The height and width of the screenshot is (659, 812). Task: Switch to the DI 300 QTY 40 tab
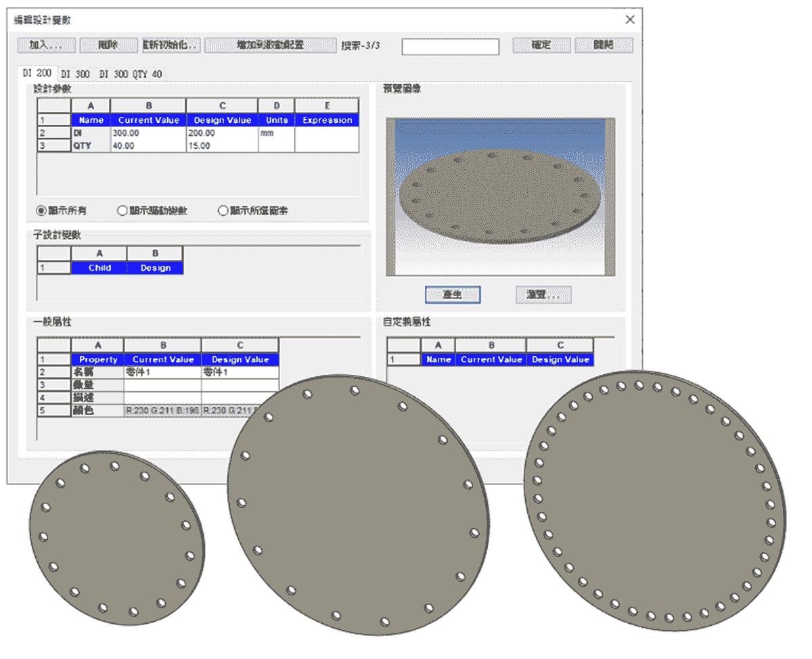coord(129,73)
